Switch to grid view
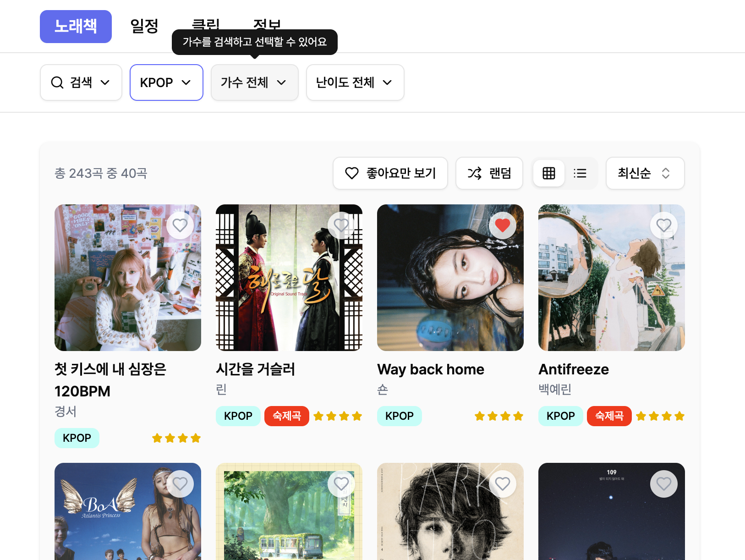 (549, 173)
